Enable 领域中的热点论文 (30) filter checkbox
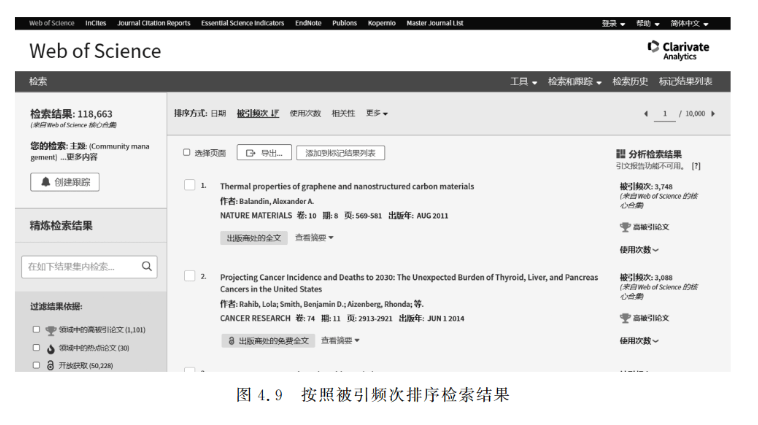 click(x=36, y=347)
